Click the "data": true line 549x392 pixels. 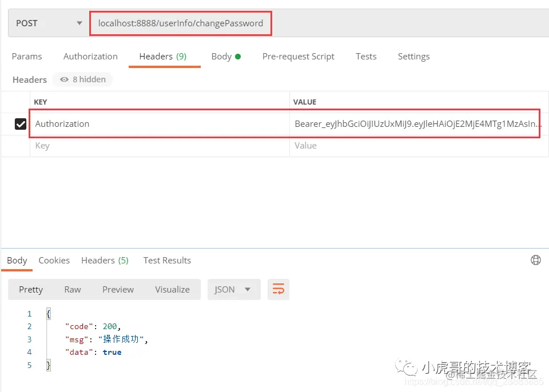pyautogui.click(x=93, y=352)
